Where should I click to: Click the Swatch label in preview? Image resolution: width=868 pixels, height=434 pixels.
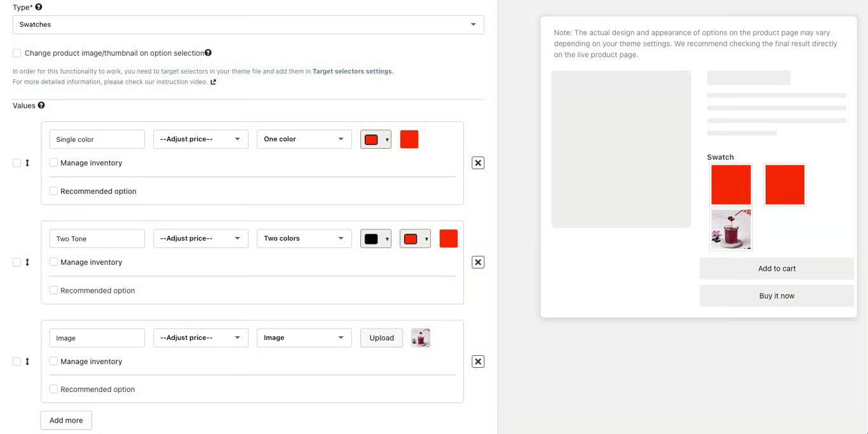tap(720, 157)
